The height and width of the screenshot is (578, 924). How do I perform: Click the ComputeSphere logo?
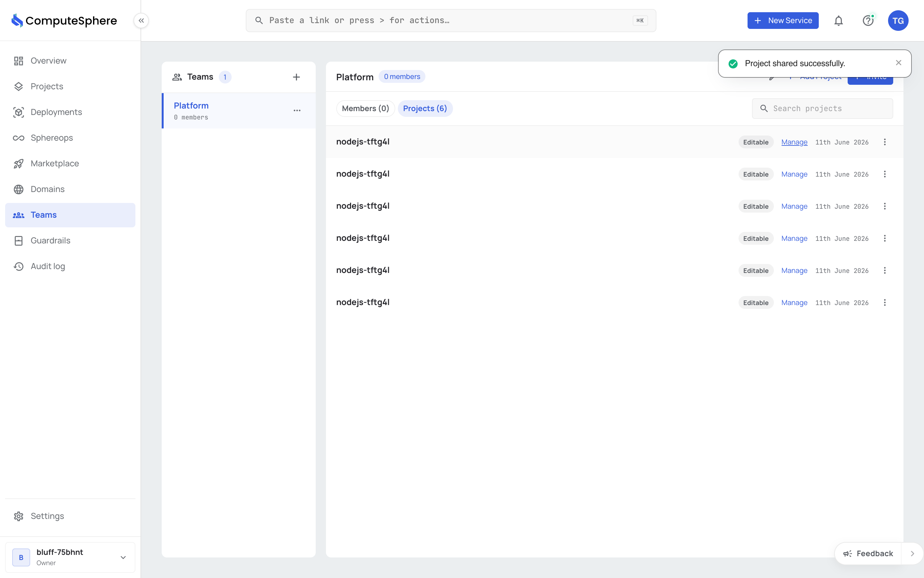tap(64, 21)
